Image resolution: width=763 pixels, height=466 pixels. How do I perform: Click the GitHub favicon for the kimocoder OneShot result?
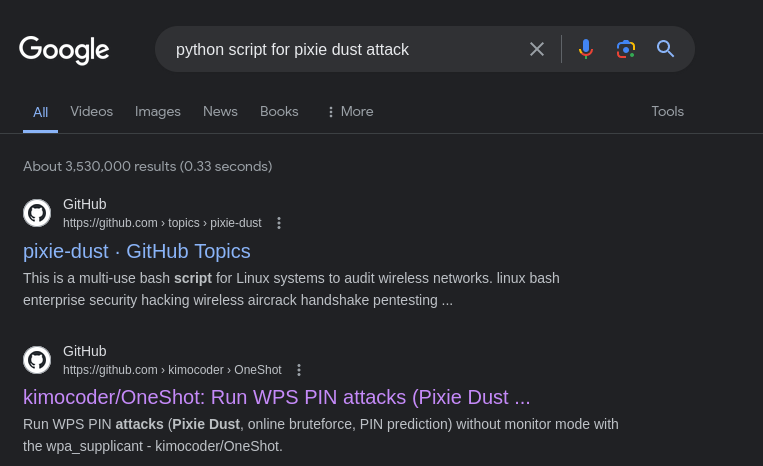[37, 360]
